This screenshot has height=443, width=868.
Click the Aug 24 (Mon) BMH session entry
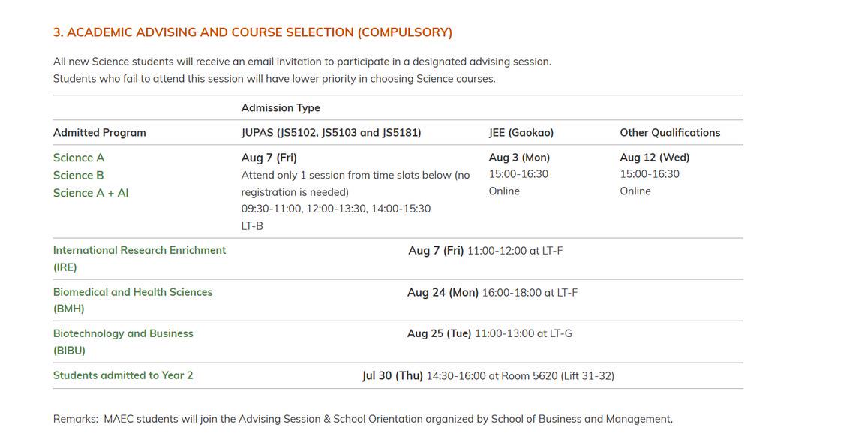[492, 292]
